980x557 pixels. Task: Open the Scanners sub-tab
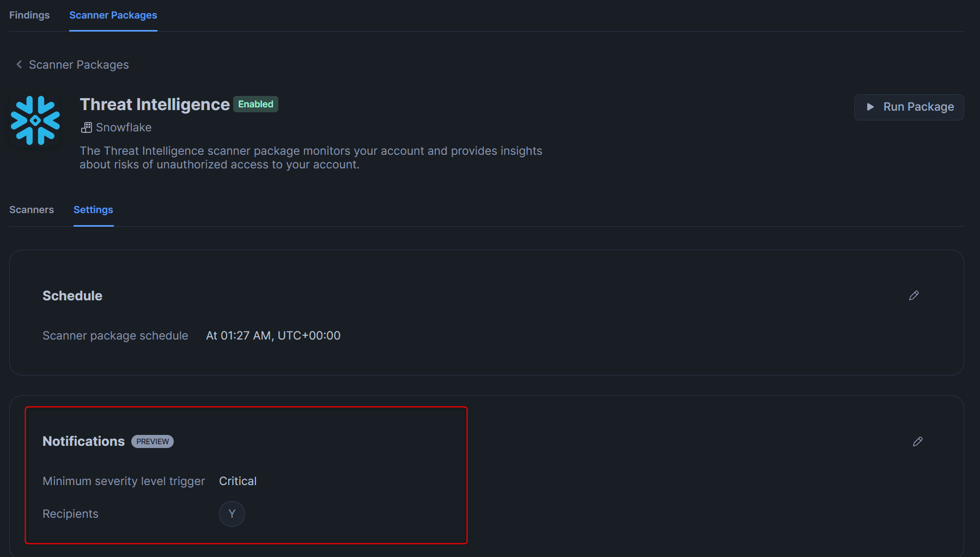point(32,210)
